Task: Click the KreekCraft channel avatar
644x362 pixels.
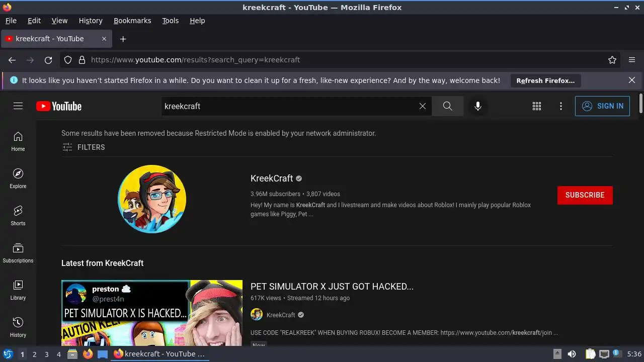Action: [x=152, y=199]
